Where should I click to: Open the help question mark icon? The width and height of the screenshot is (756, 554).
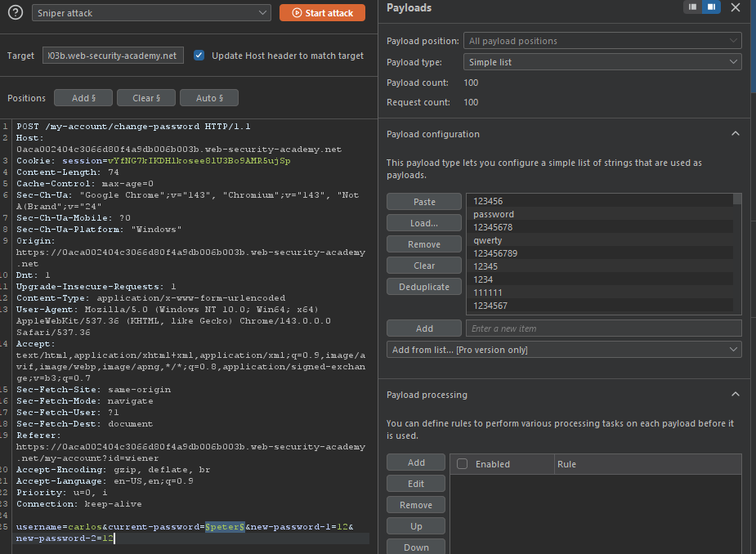click(x=16, y=12)
